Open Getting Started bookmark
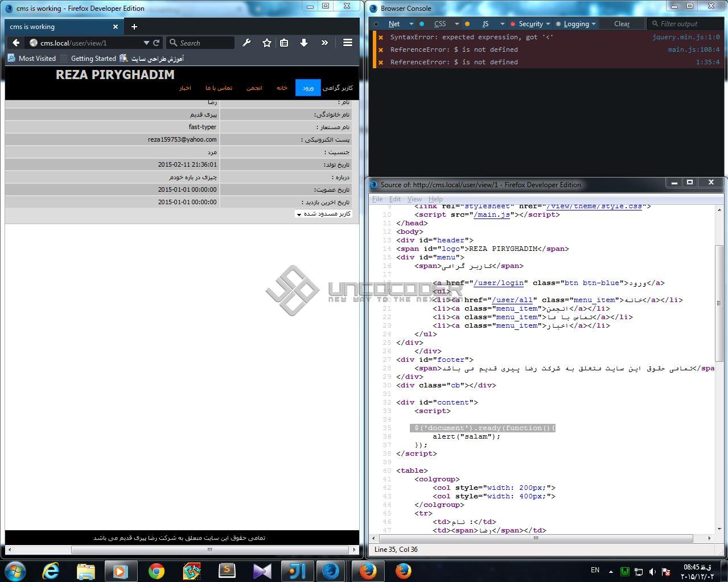Screen dimensions: 728x582 coord(88,59)
